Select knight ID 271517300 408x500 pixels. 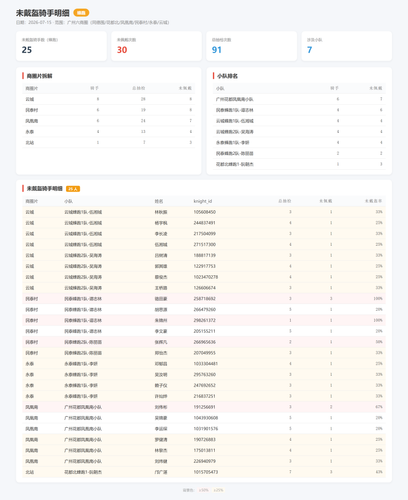click(205, 244)
